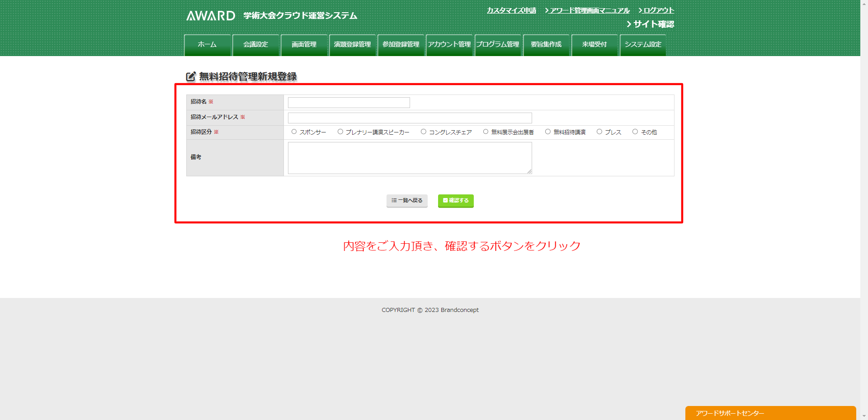This screenshot has height=420, width=868.
Task: Choose the その他 radio option
Action: (635, 132)
